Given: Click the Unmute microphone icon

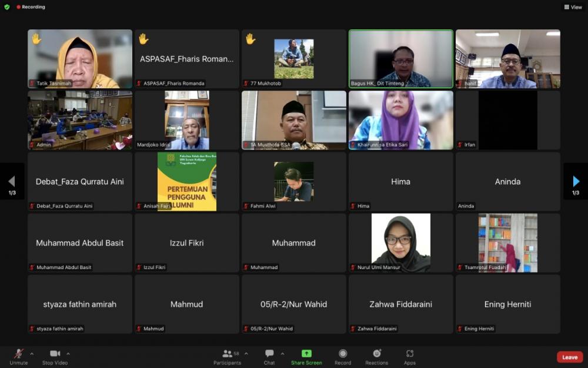Looking at the screenshot, I should (x=18, y=354).
